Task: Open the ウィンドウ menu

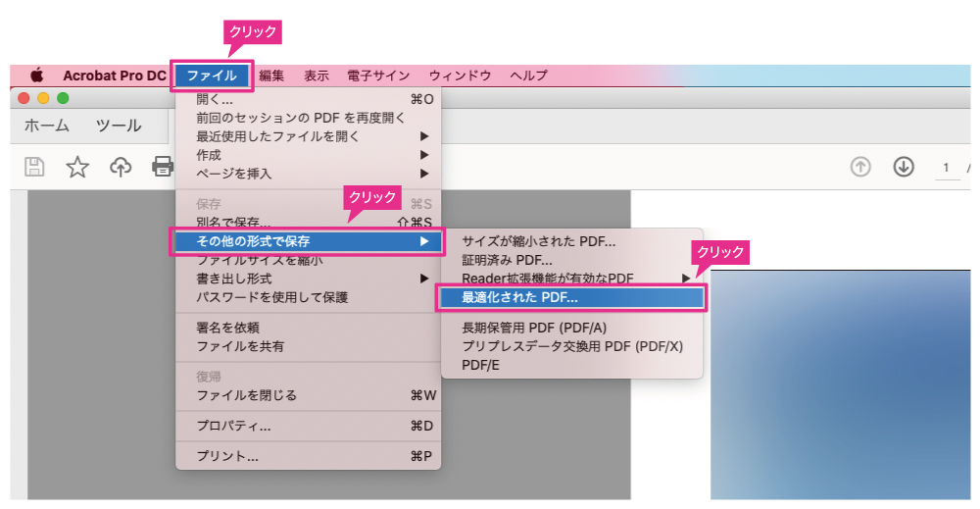Action: pos(460,76)
